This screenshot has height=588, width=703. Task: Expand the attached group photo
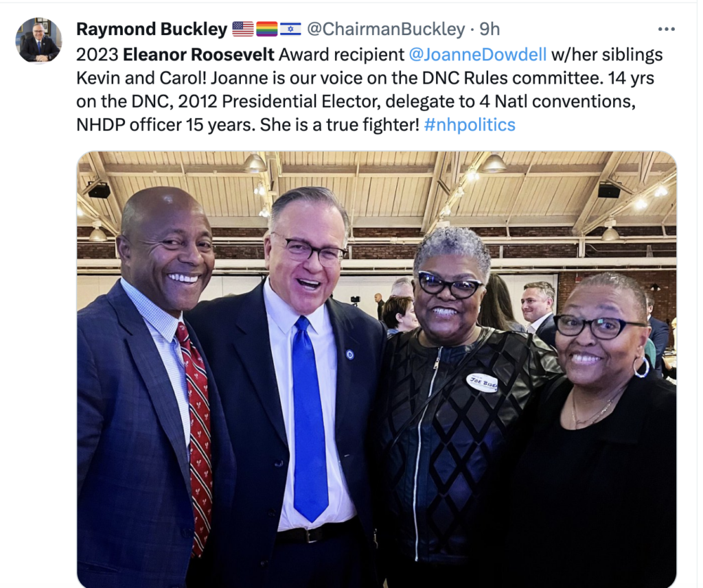point(377,369)
